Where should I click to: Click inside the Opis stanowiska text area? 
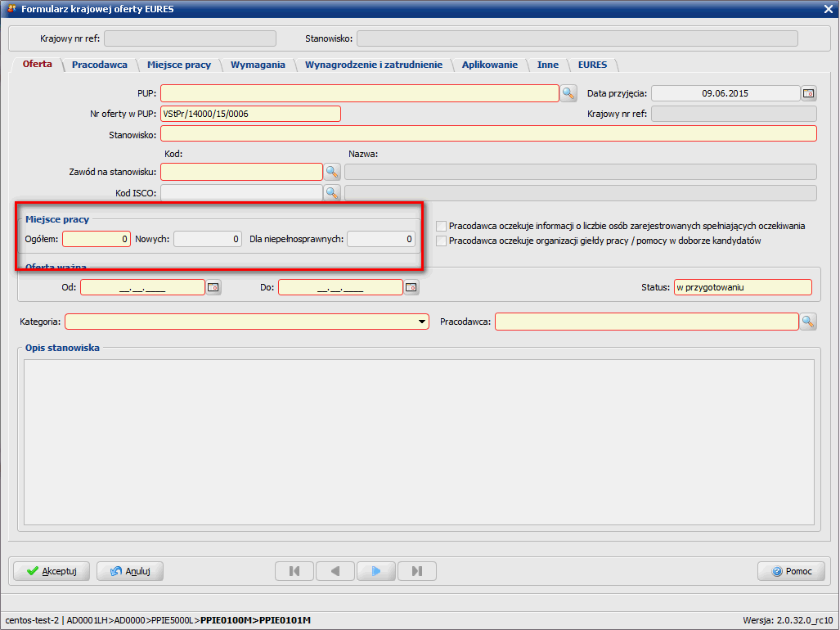pos(419,442)
